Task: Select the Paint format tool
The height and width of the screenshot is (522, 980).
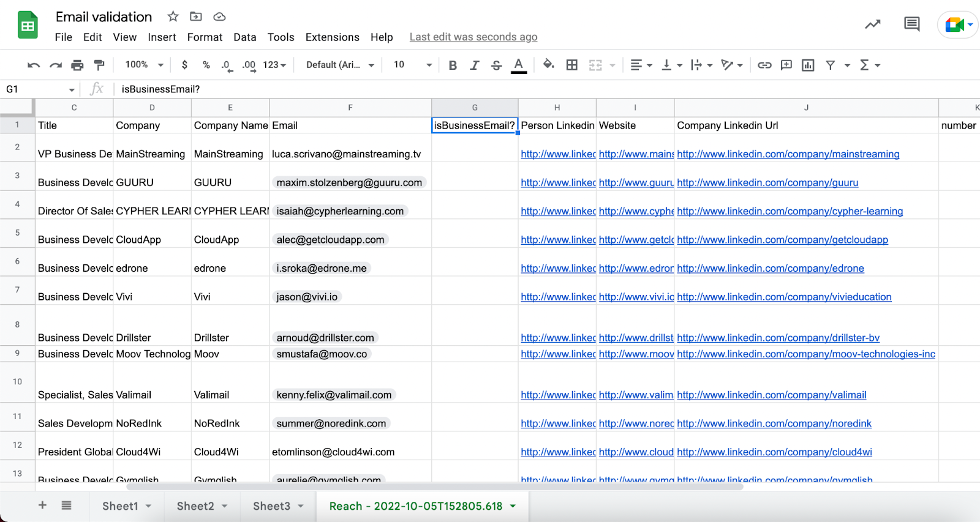Action: pyautogui.click(x=99, y=65)
